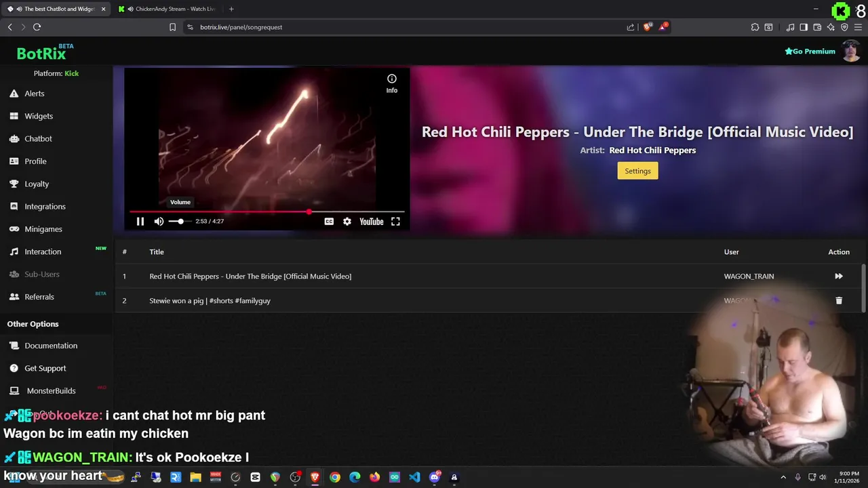Image resolution: width=868 pixels, height=488 pixels.
Task: Click the Go Premium link
Action: click(x=810, y=52)
